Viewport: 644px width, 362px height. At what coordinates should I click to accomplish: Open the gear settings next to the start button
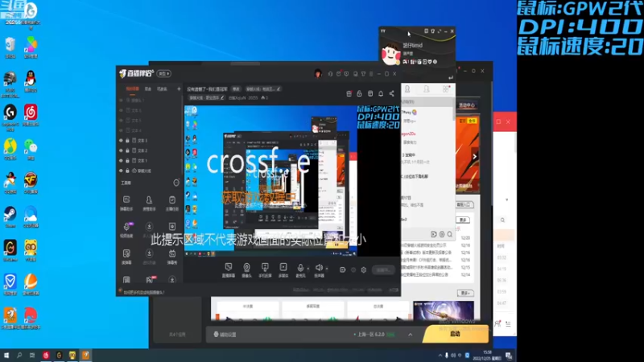364,269
